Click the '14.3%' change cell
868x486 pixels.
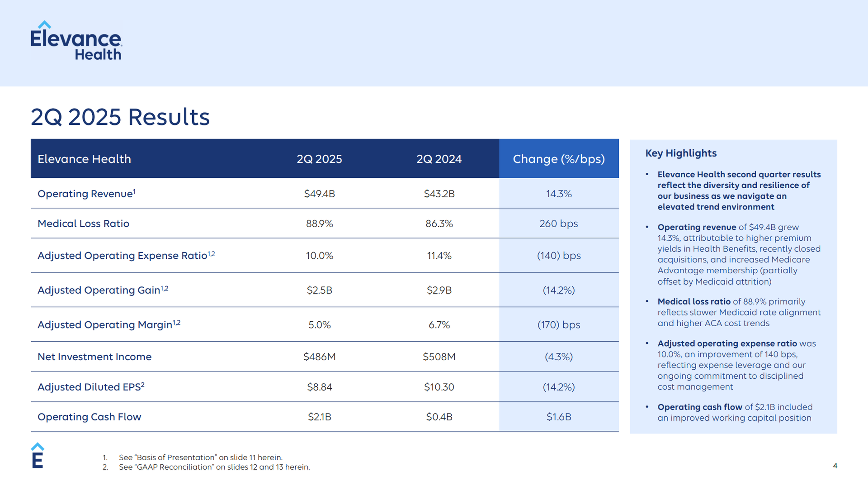559,194
